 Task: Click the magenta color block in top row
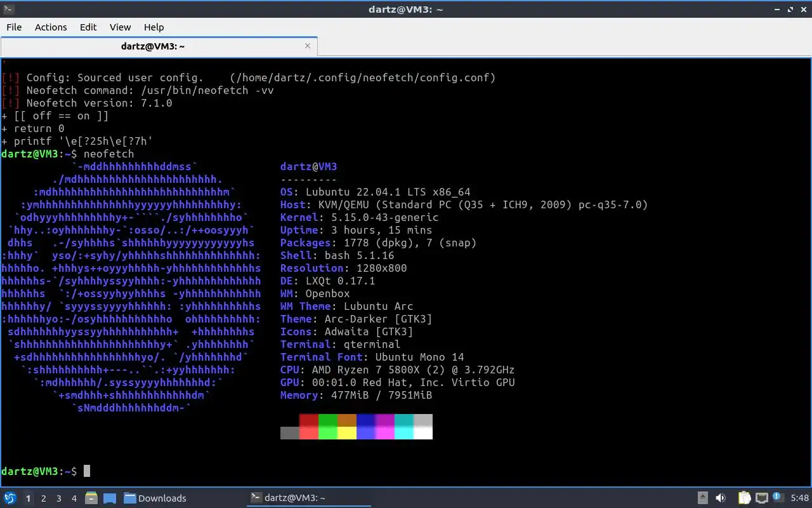tap(385, 420)
